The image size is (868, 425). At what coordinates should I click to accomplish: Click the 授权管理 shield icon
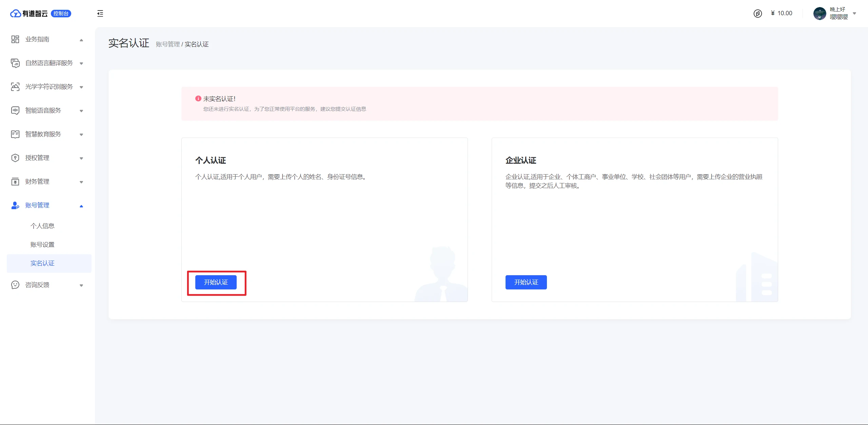click(x=15, y=158)
